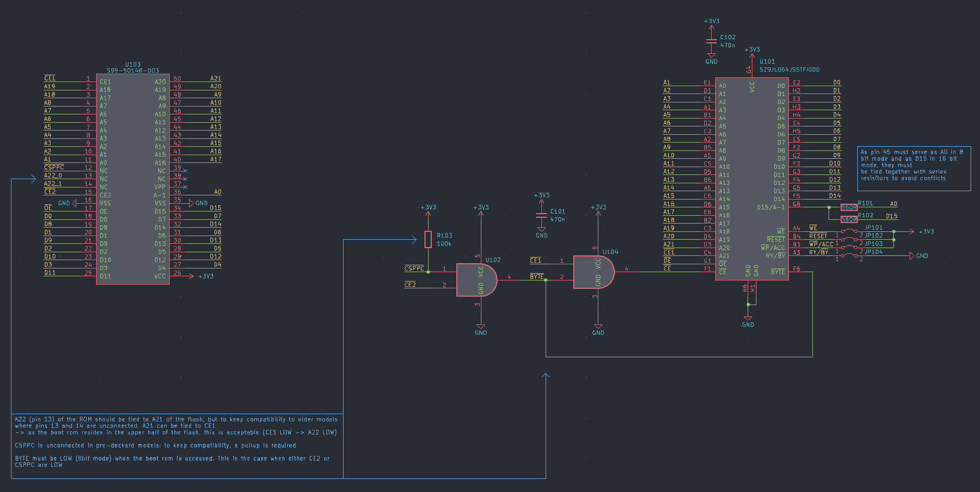Select the A0 net label at U103 pin 36
This screenshot has height=492, width=980.
coord(218,192)
